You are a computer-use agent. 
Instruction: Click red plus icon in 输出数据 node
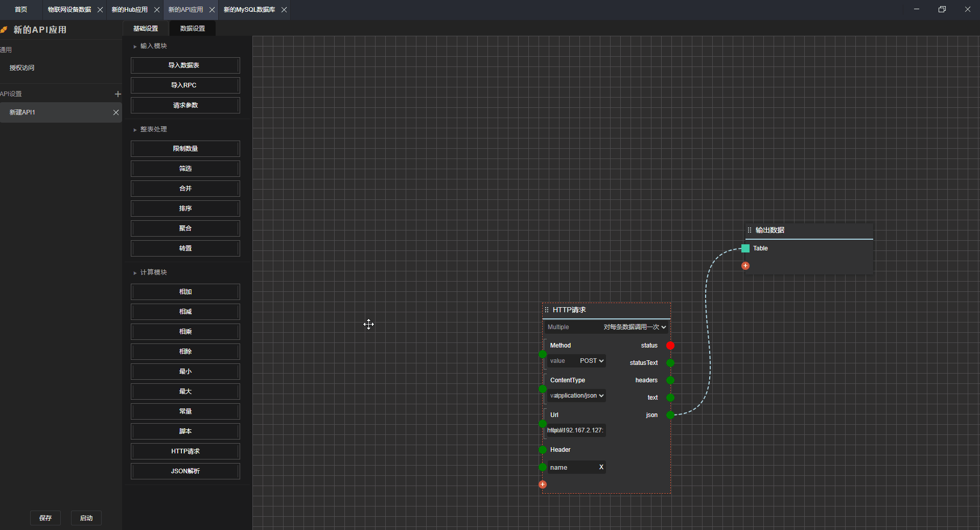tap(745, 266)
